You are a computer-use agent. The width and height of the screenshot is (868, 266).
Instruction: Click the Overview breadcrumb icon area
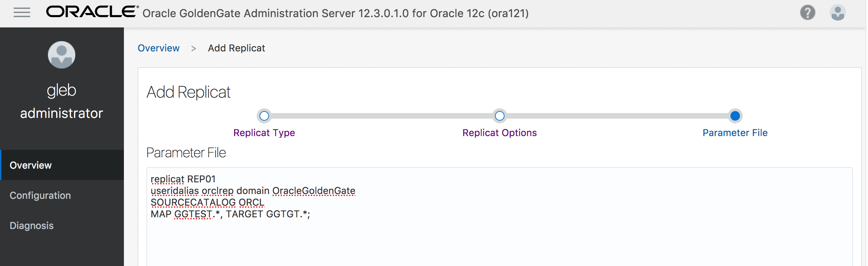pyautogui.click(x=159, y=48)
